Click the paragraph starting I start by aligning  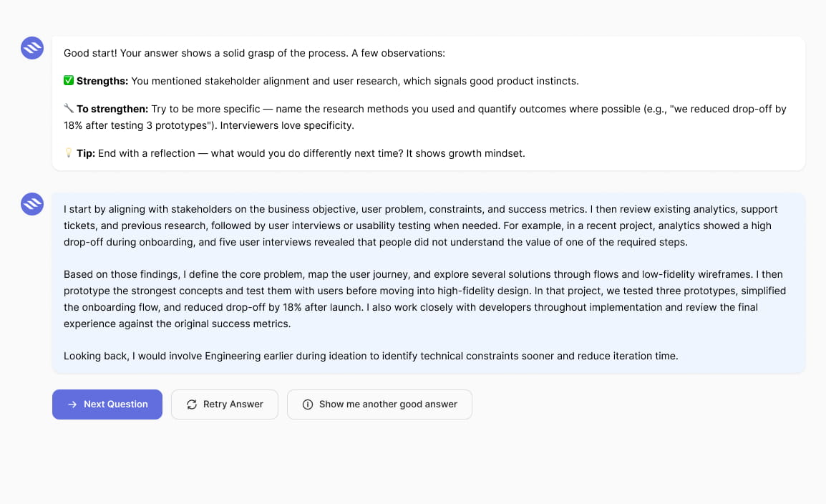[420, 226]
